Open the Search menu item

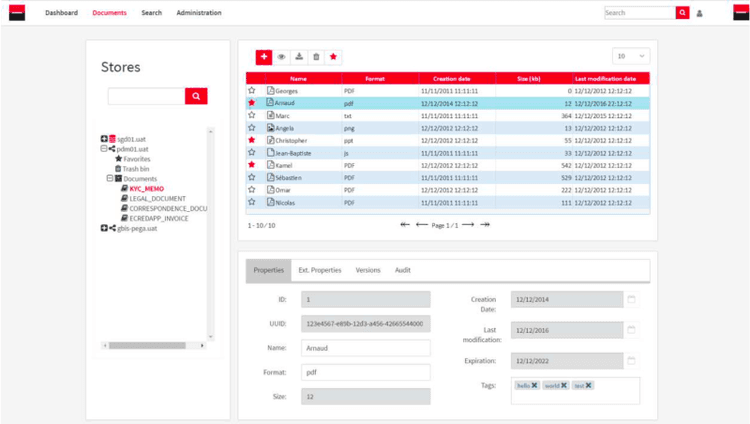point(152,13)
